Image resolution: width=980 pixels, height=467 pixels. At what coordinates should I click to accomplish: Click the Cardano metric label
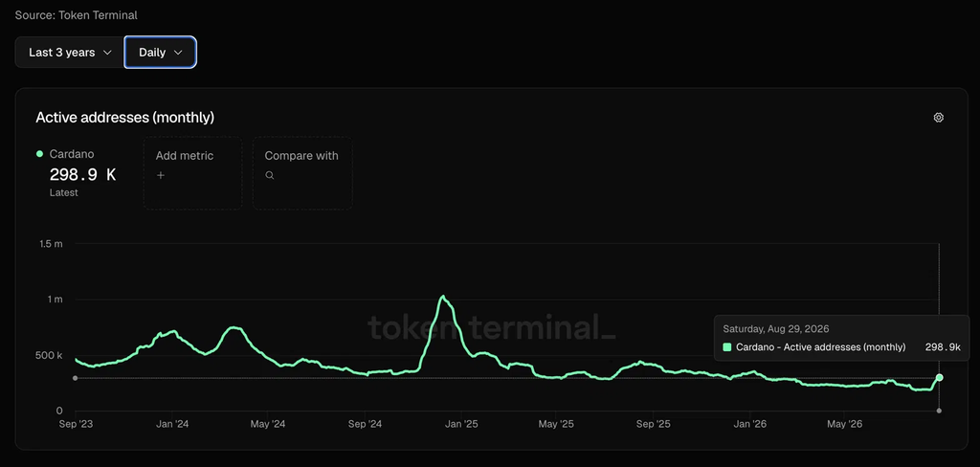[72, 154]
